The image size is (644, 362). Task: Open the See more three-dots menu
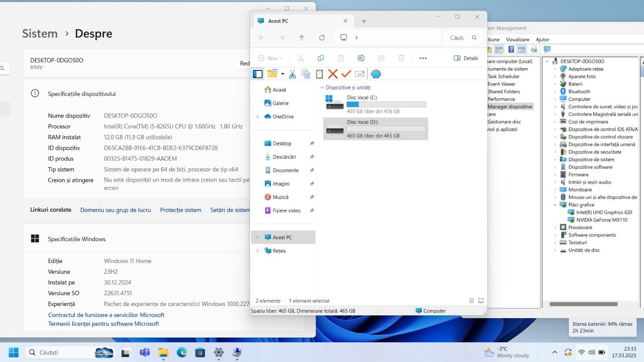[423, 58]
